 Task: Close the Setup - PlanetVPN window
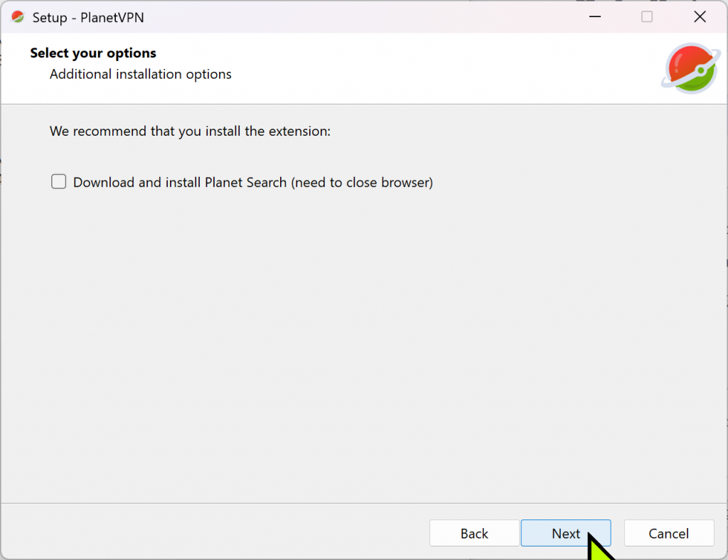pos(700,17)
